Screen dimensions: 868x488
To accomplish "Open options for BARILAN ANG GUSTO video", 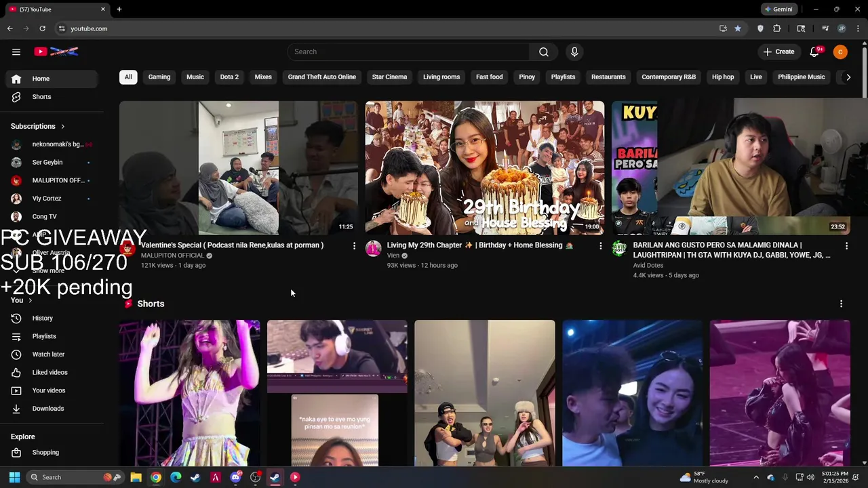I will [846, 246].
